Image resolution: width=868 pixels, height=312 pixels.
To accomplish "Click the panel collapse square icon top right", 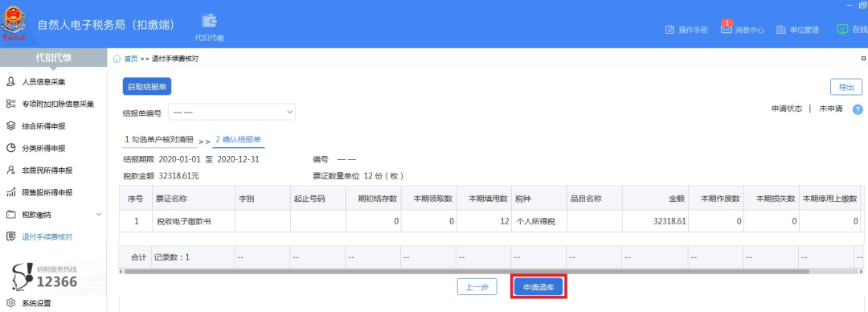I will pyautogui.click(x=863, y=58).
